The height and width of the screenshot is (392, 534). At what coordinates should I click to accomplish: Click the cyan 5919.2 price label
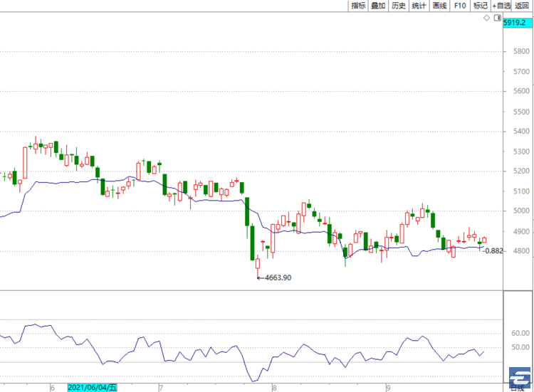518,23
